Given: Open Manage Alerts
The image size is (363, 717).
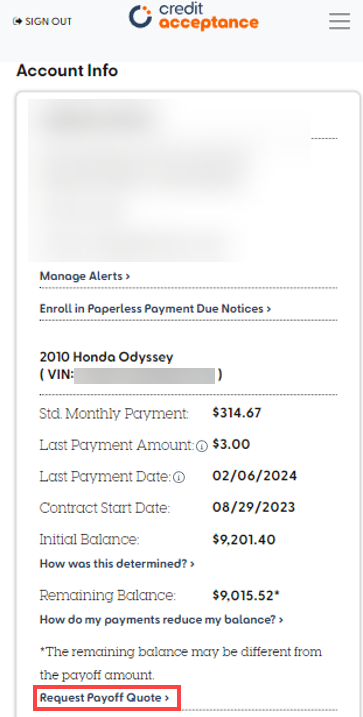Looking at the screenshot, I should [85, 276].
